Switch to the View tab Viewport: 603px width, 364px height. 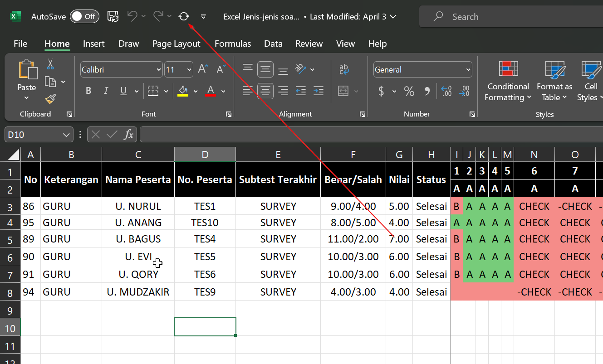[345, 44]
